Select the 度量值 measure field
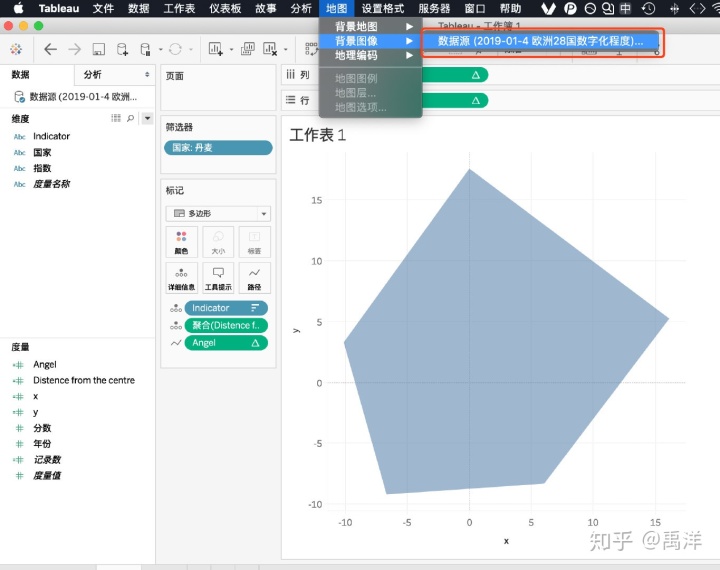The width and height of the screenshot is (720, 570). pos(47,475)
